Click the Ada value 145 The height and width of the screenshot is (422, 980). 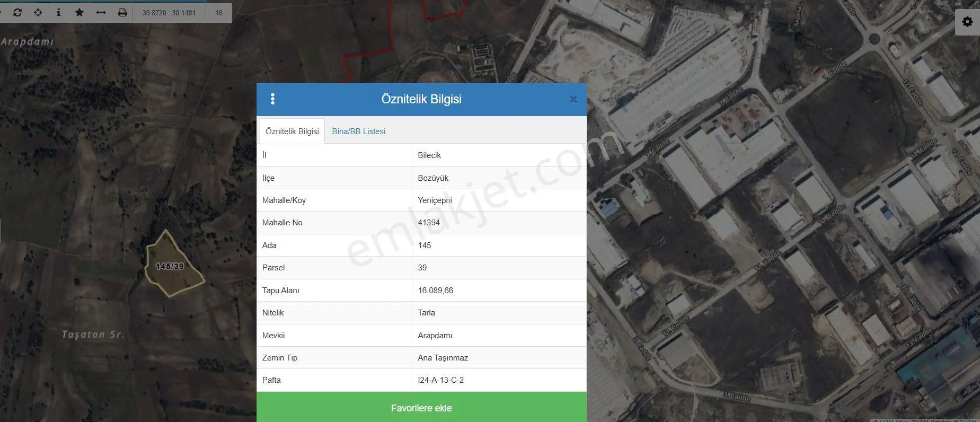point(425,245)
